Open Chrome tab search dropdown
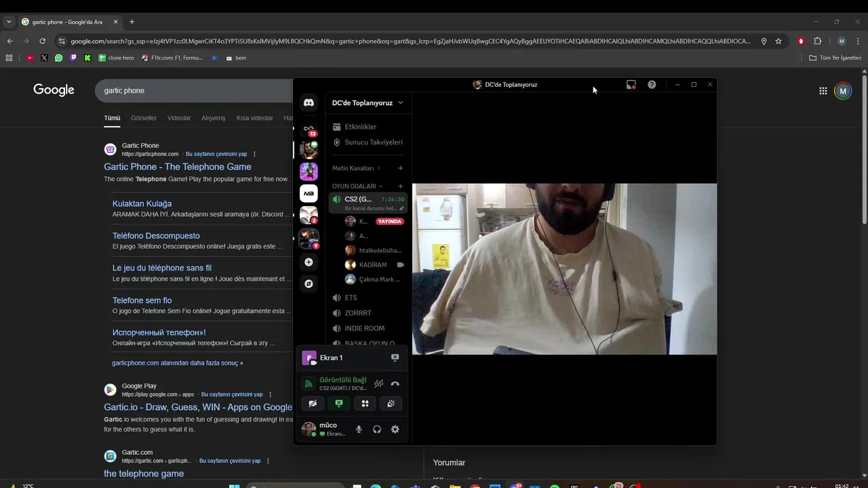Viewport: 868px width, 488px height. tap(9, 22)
